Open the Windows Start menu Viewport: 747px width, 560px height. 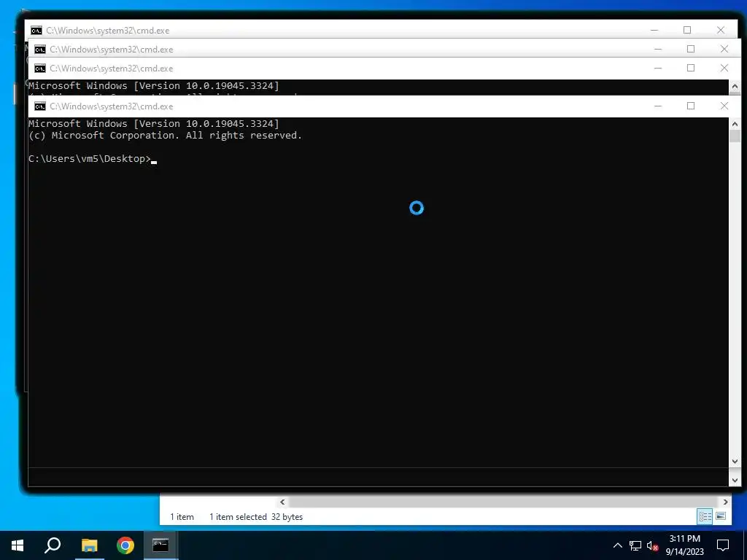pos(18,545)
